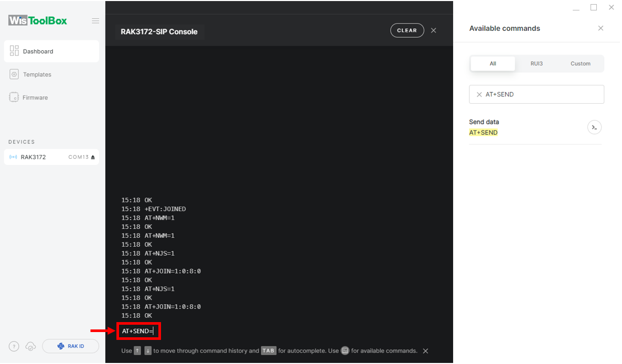The width and height of the screenshot is (622, 364).
Task: Click the Dashboard grid icon
Action: tap(14, 51)
